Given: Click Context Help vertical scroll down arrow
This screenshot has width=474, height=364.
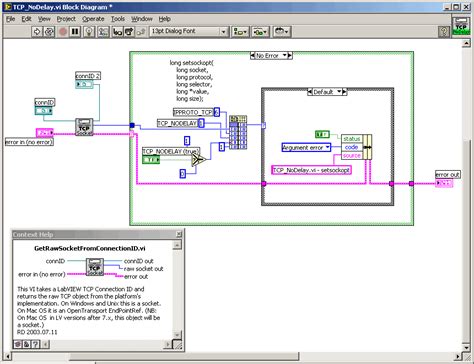Looking at the screenshot, I should tap(177, 334).
